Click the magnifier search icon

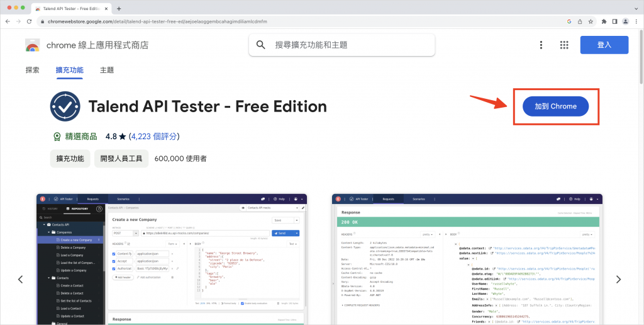261,45
